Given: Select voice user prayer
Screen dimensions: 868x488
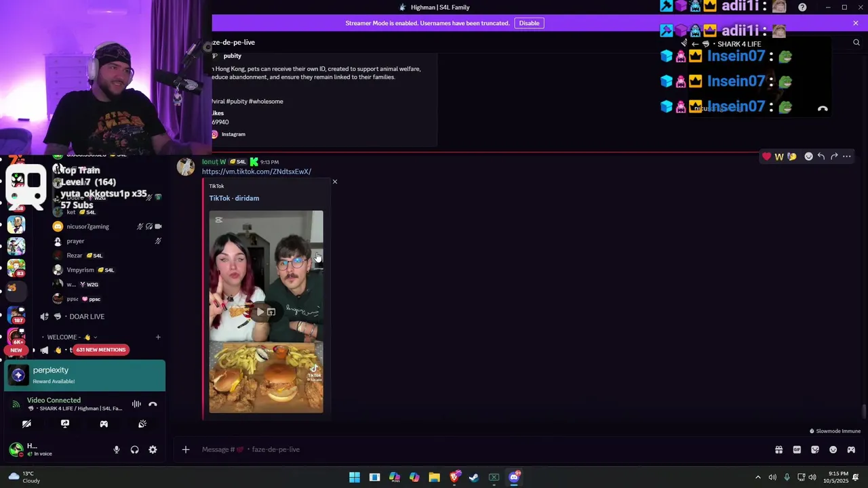Looking at the screenshot, I should (x=75, y=241).
